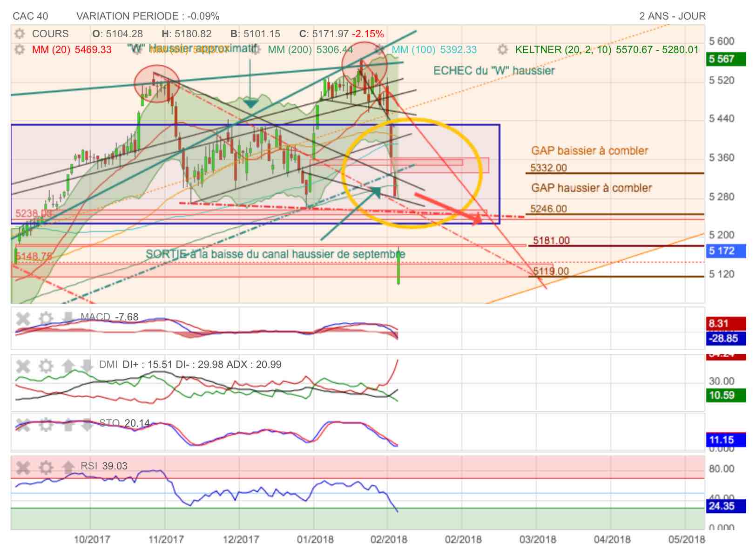Click the 01/2018 date axis label

click(x=315, y=540)
